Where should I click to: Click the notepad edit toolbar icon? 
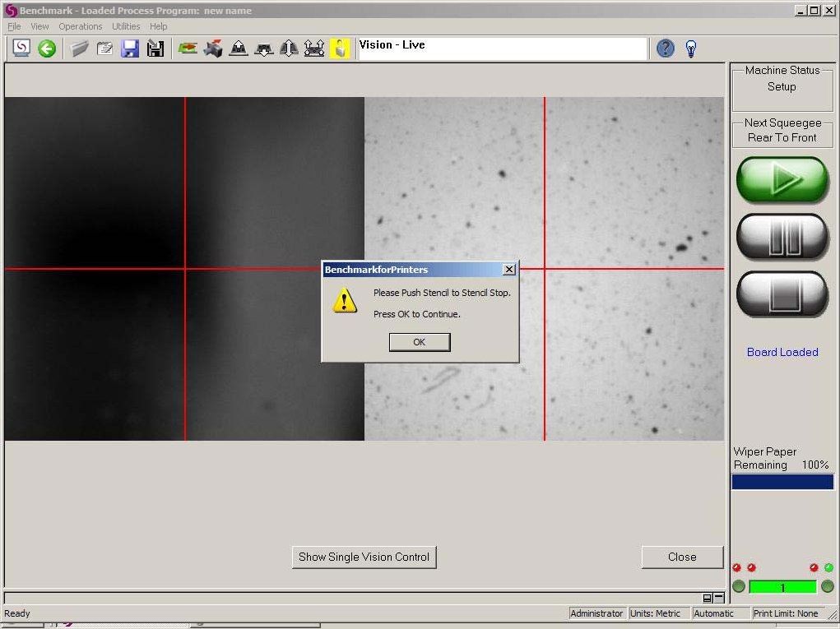[105, 49]
